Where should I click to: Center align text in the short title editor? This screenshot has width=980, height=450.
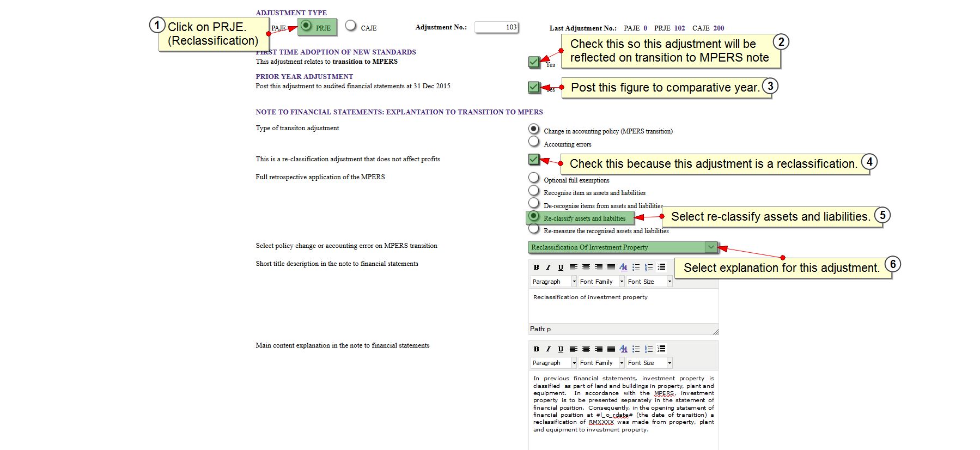click(586, 267)
